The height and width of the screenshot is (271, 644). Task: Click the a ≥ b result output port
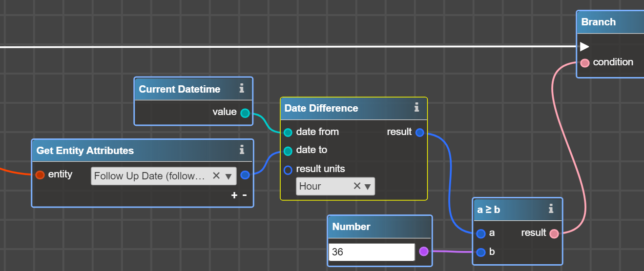(554, 233)
